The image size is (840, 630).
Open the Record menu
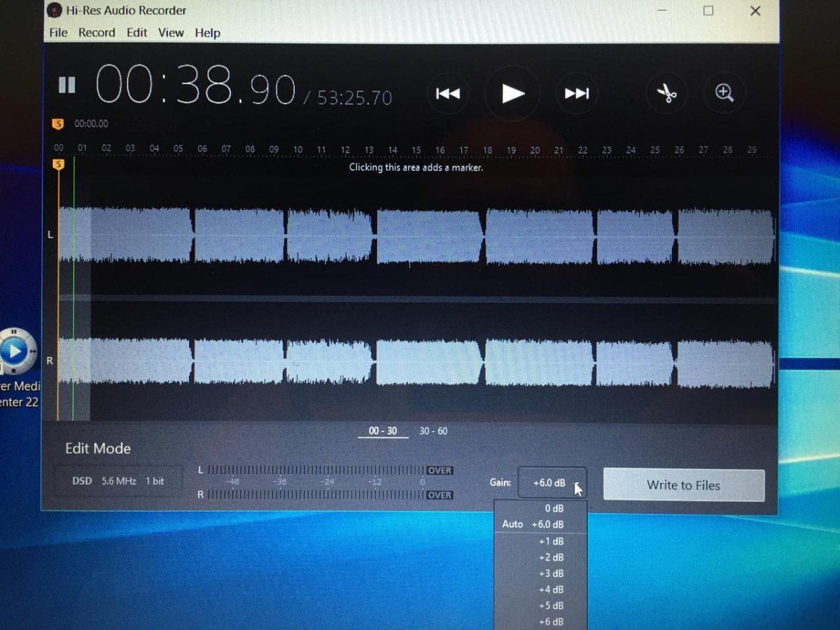tap(97, 33)
